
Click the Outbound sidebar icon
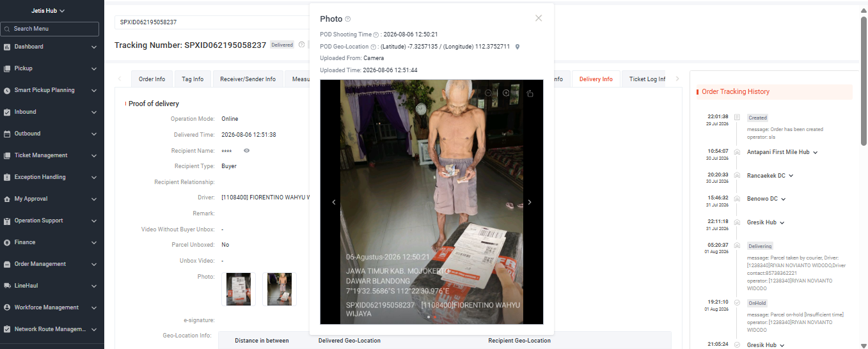[7, 134]
